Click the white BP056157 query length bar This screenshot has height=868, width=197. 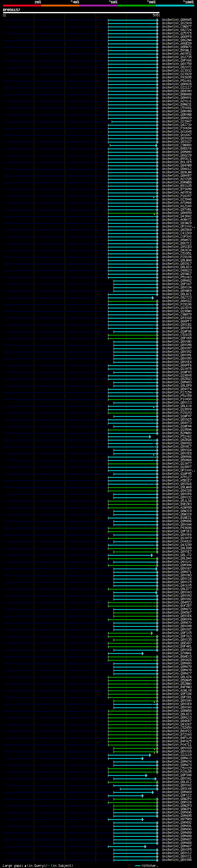[81, 13]
